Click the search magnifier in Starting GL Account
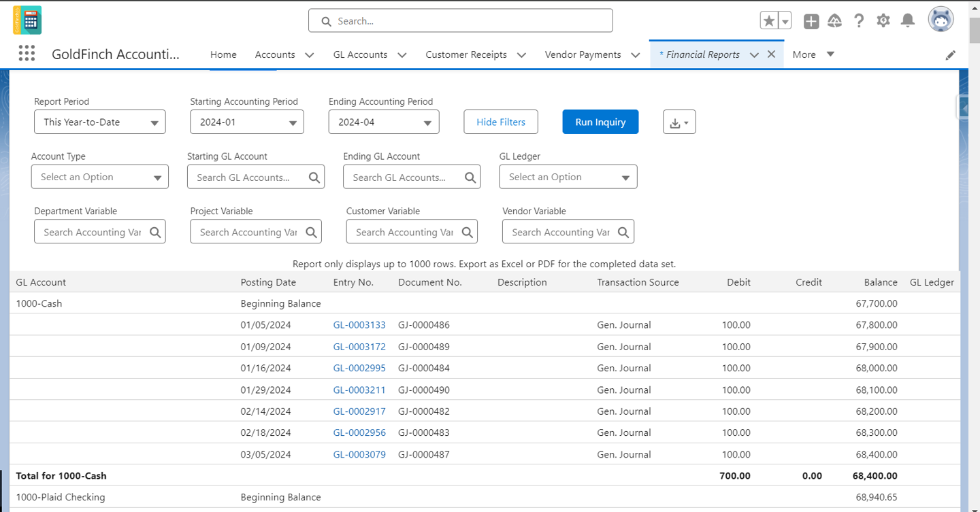The height and width of the screenshot is (512, 980). 314,177
